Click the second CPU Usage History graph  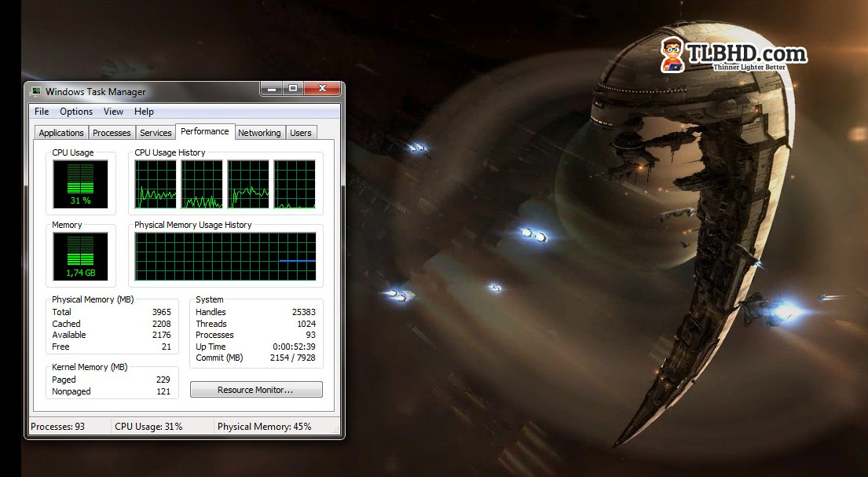pyautogui.click(x=202, y=185)
